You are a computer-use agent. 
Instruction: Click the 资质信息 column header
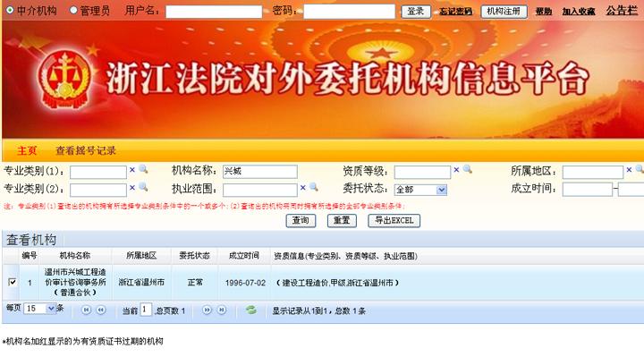345,256
